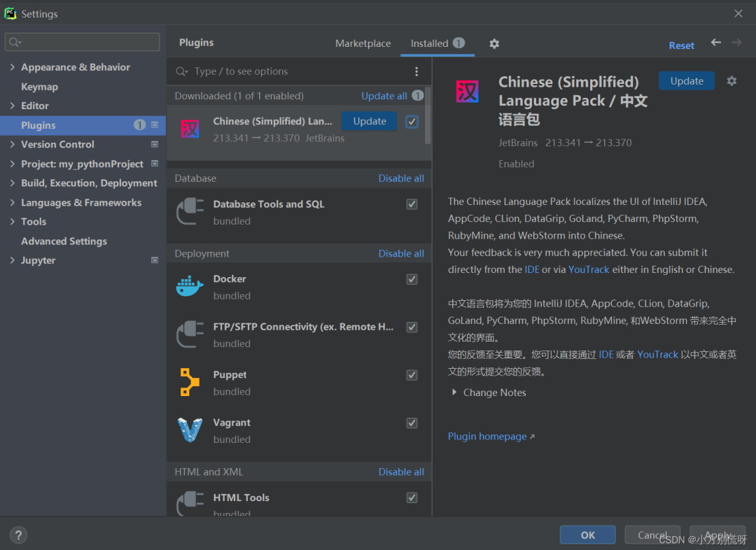Click the update count badge on Plugins row
This screenshot has height=550, width=756.
[139, 125]
